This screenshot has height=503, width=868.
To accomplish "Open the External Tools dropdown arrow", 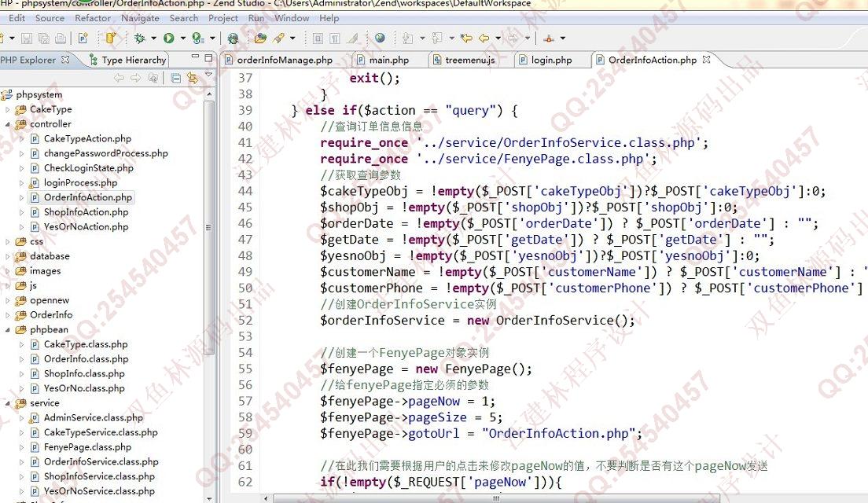I will click(212, 39).
